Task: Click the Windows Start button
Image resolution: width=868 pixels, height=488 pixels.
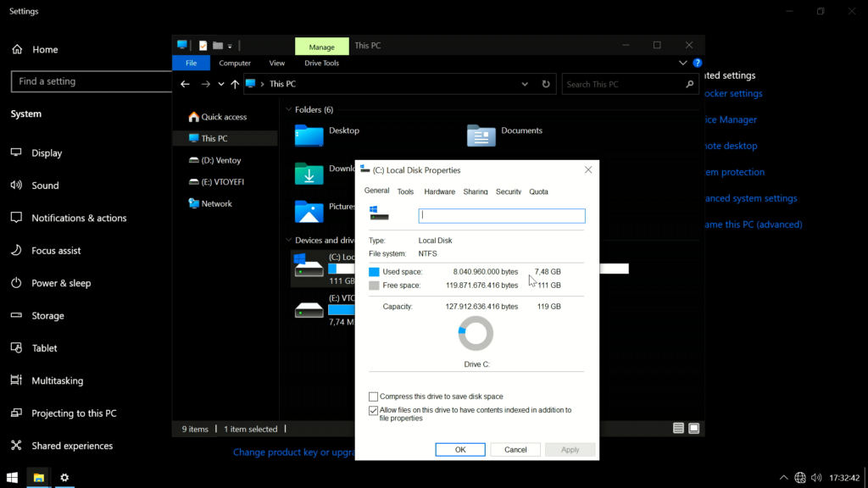Action: [13, 478]
